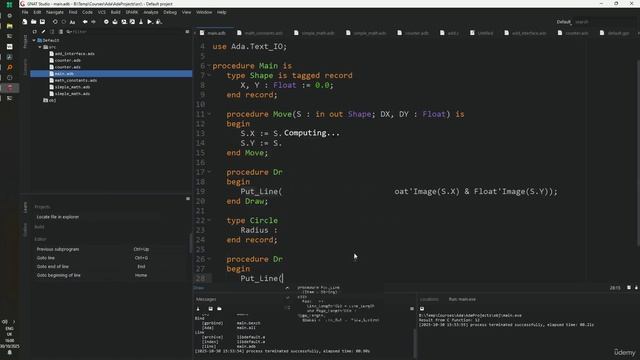Open the Project panel menu icon
640x360 pixels.
(x=187, y=31)
